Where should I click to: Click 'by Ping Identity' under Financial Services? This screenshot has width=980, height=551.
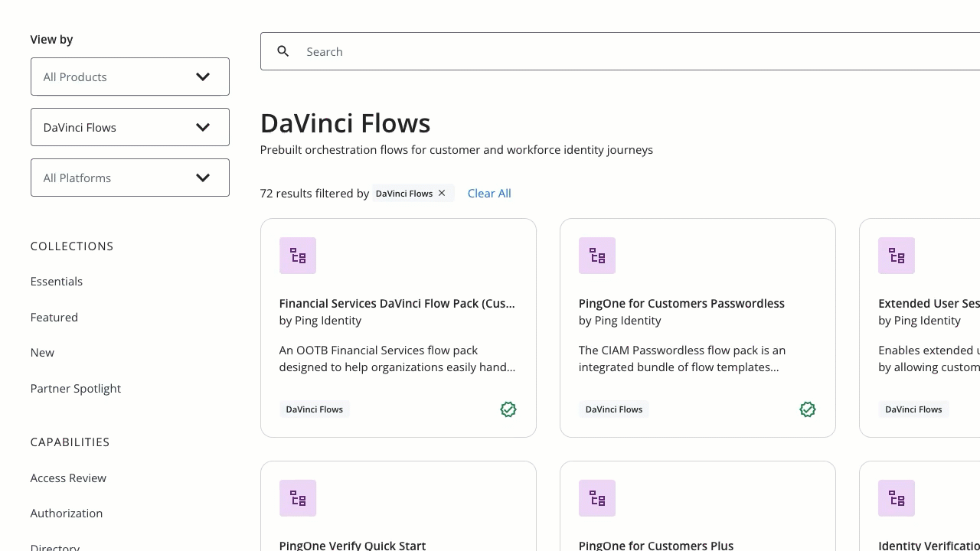pyautogui.click(x=320, y=320)
